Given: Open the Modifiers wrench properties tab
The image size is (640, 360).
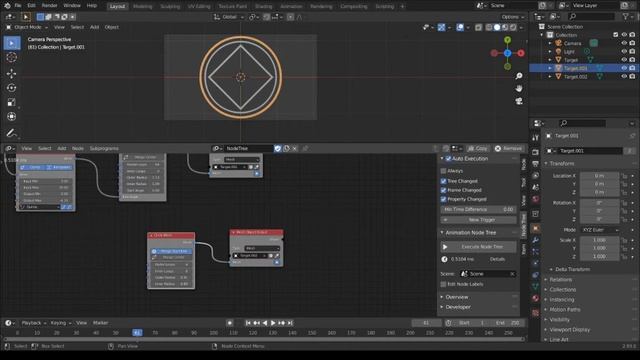Looking at the screenshot, I should pyautogui.click(x=536, y=240).
